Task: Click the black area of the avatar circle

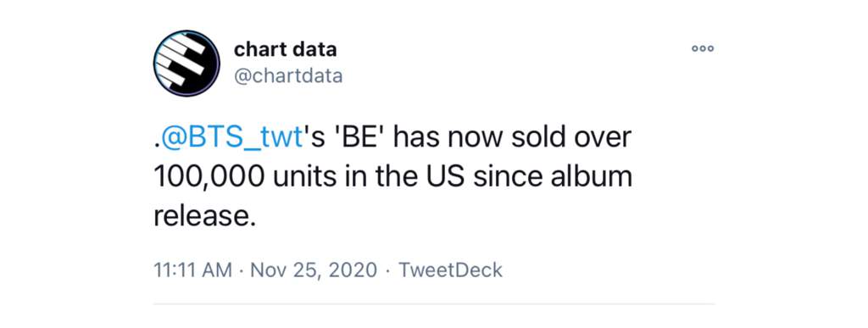Action: tap(203, 76)
